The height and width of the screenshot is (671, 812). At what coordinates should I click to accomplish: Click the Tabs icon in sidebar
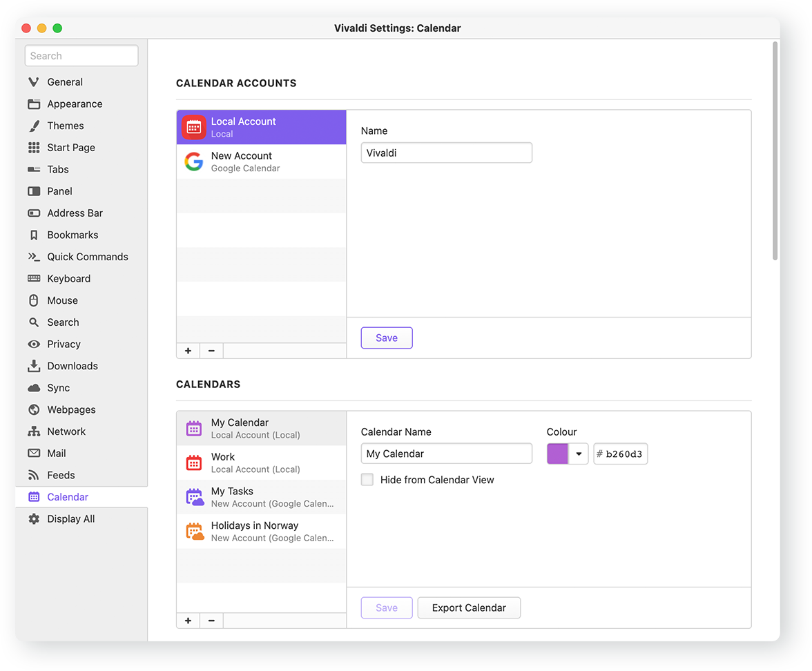click(x=34, y=169)
